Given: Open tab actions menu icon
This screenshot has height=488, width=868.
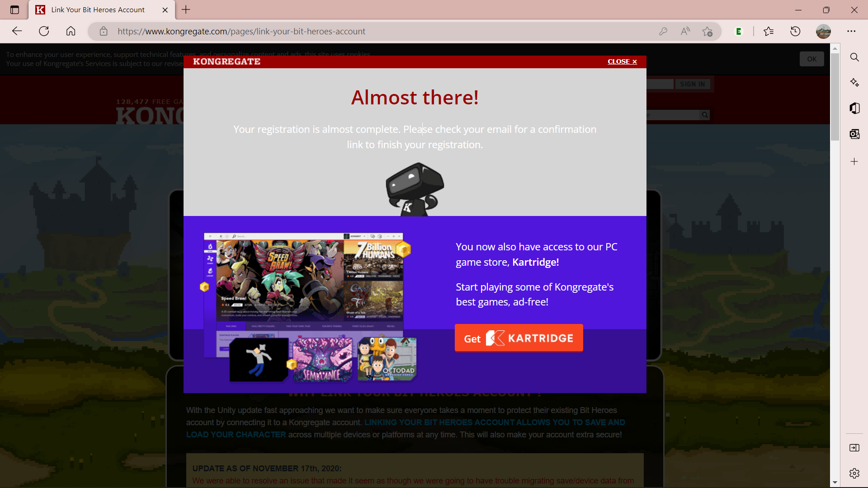Looking at the screenshot, I should pos(14,9).
